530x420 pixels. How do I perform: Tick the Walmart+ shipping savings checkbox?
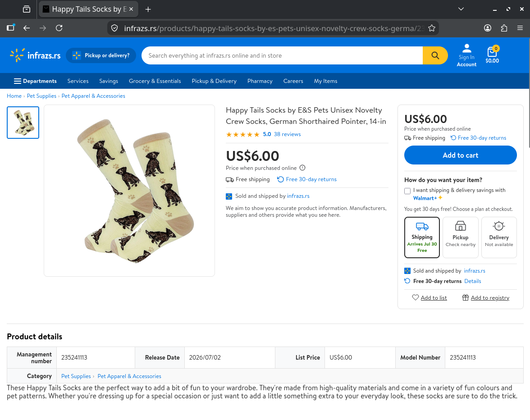click(x=407, y=191)
